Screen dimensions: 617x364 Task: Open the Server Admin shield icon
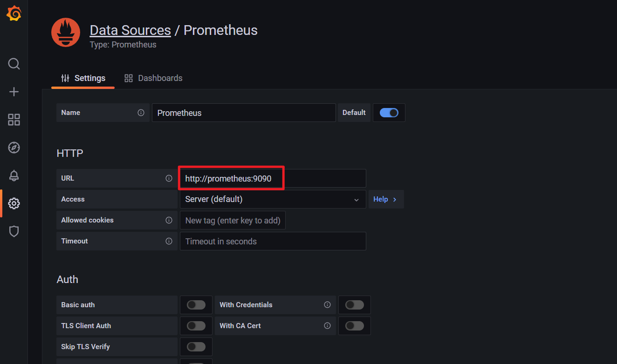pos(14,231)
